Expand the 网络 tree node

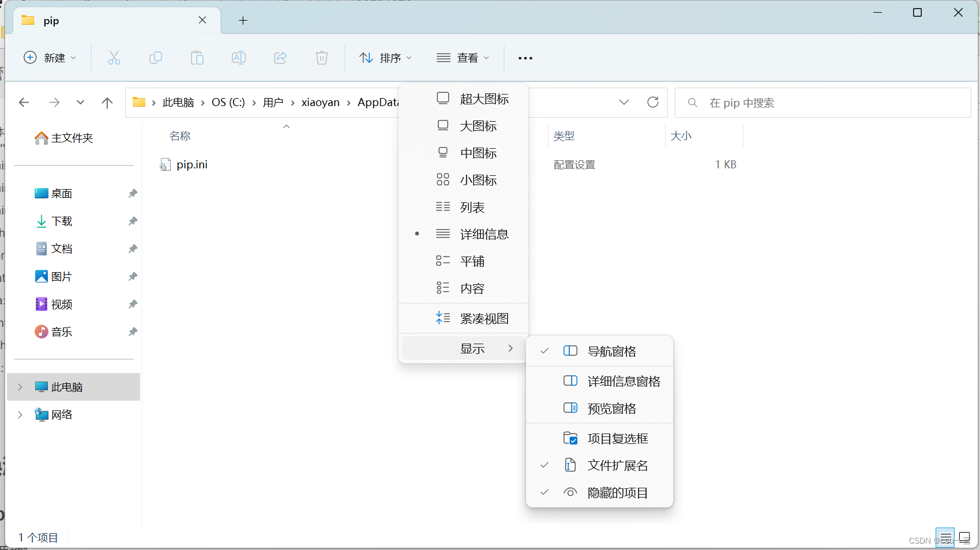point(20,415)
